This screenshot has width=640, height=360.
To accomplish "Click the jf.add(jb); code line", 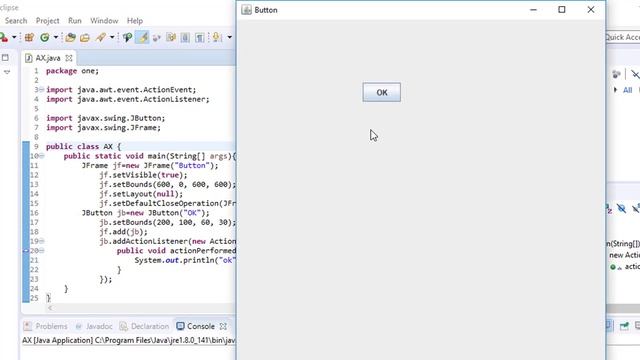I will tap(123, 232).
